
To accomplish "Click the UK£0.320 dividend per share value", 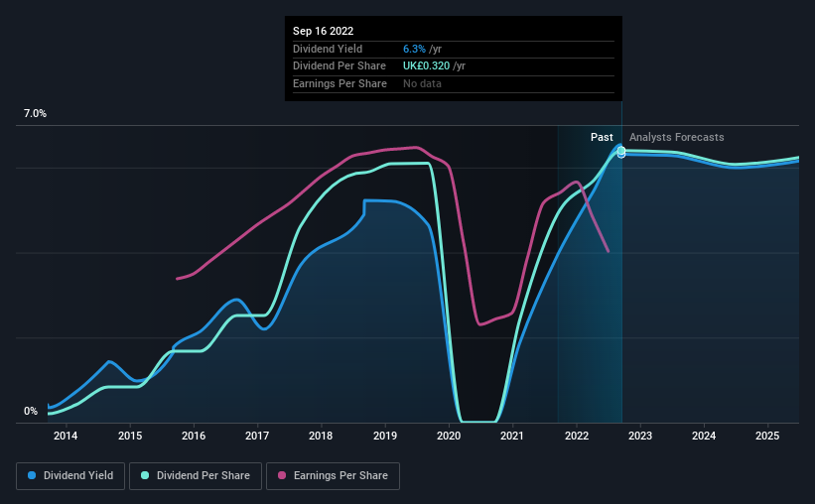I will 426,66.
